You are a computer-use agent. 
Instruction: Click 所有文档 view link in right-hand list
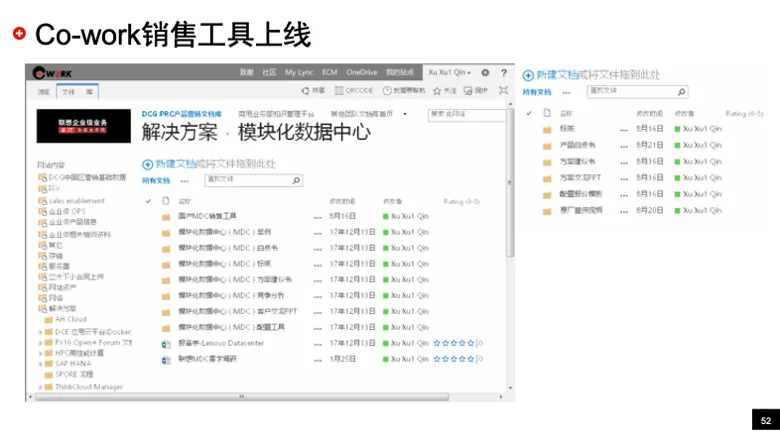pyautogui.click(x=537, y=92)
